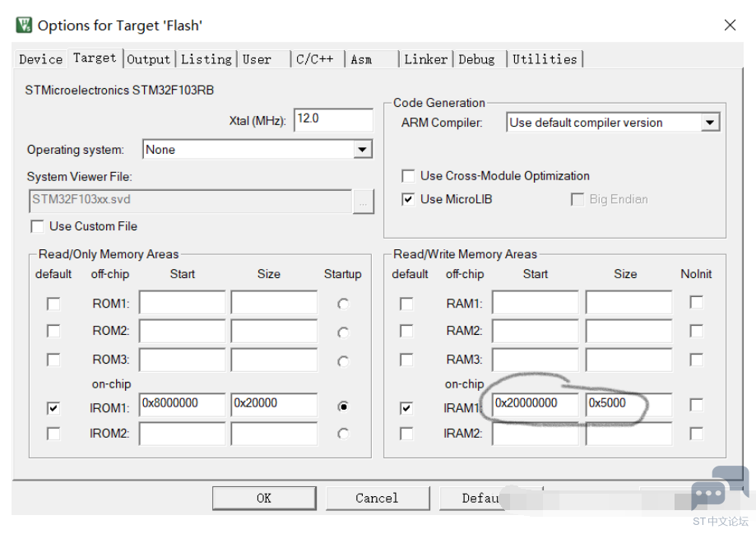Enable the Use Custom File checkbox
The width and height of the screenshot is (756, 534).
point(37,226)
